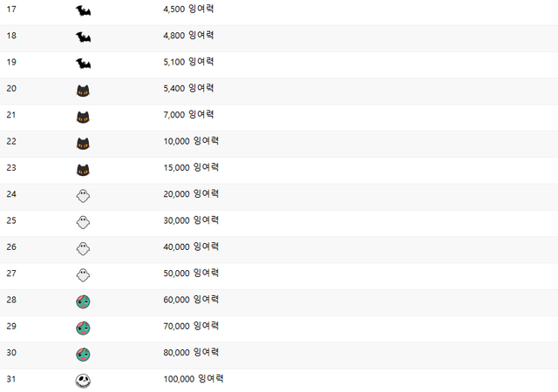The height and width of the screenshot is (392, 558).
Task: Select the text '10,000 잉여력'
Action: [x=191, y=141]
